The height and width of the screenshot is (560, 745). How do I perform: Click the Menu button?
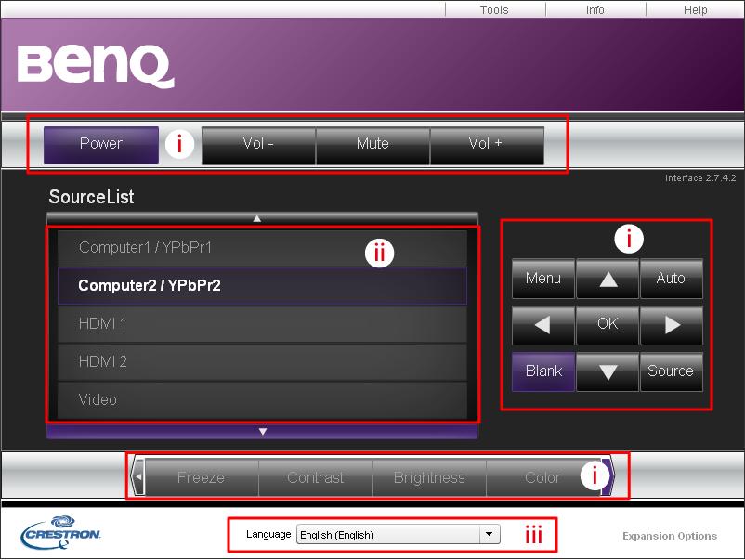[x=543, y=279]
